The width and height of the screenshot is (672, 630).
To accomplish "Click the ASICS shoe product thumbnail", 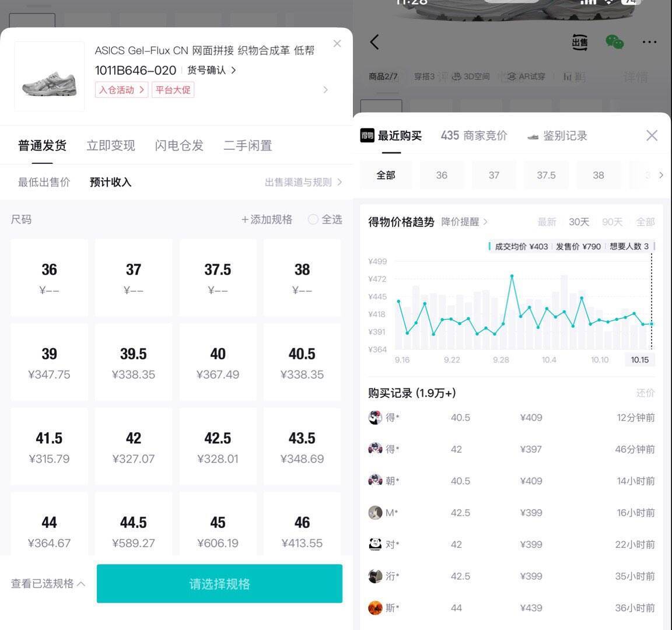I will click(x=49, y=76).
